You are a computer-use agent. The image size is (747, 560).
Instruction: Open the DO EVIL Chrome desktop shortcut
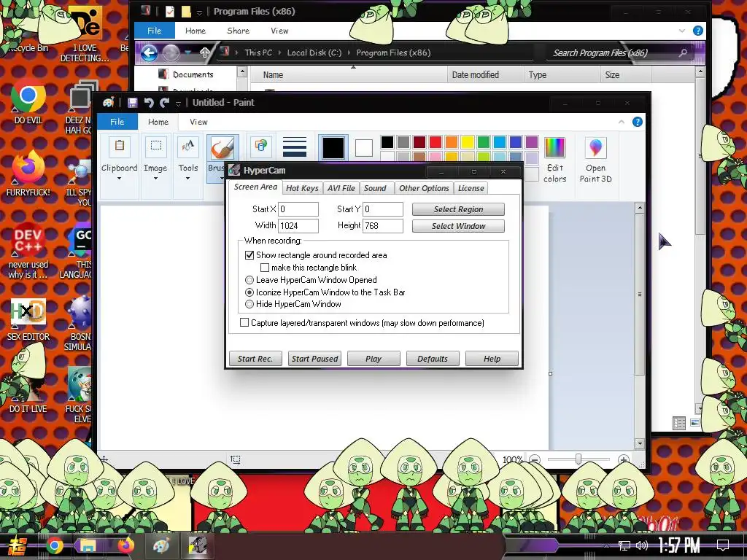click(x=28, y=101)
